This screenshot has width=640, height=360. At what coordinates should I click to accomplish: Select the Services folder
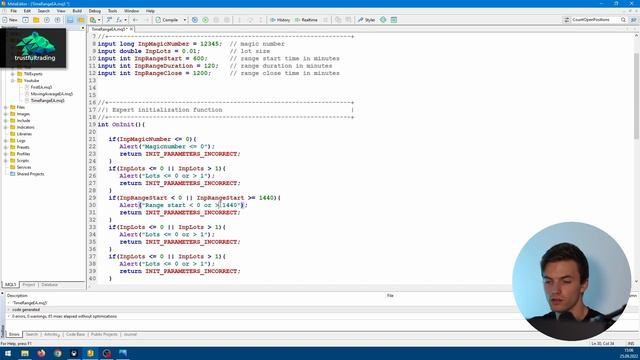24,167
